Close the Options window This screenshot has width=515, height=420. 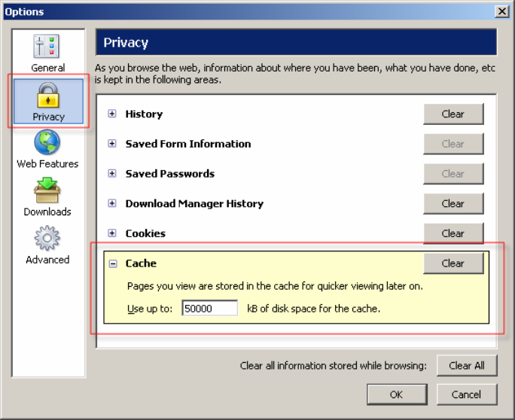[x=502, y=11]
